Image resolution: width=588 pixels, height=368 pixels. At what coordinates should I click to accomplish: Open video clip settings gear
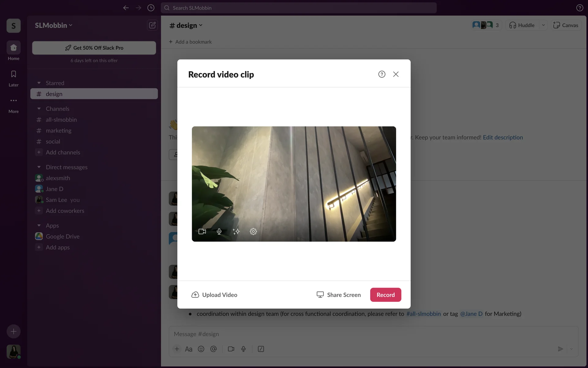coord(253,232)
